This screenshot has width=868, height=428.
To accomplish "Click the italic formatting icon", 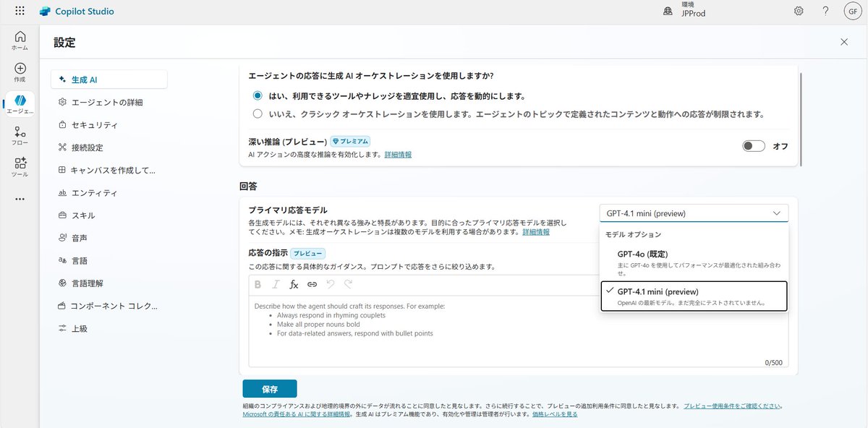I will tap(276, 285).
